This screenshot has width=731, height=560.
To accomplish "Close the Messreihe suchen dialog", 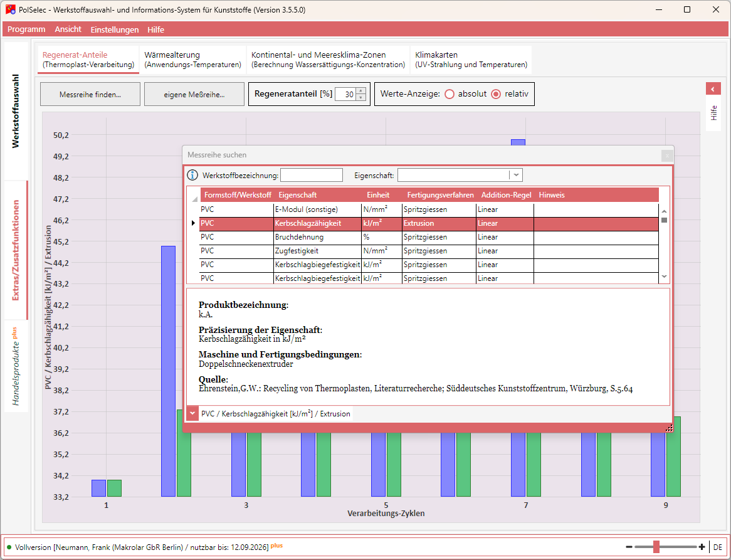I will tap(666, 156).
